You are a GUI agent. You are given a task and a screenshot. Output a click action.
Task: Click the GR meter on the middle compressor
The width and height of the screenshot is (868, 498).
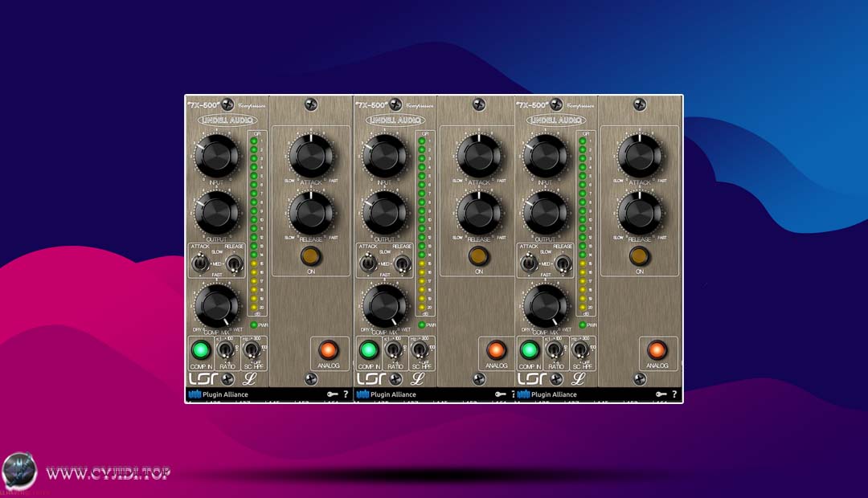pos(424,223)
